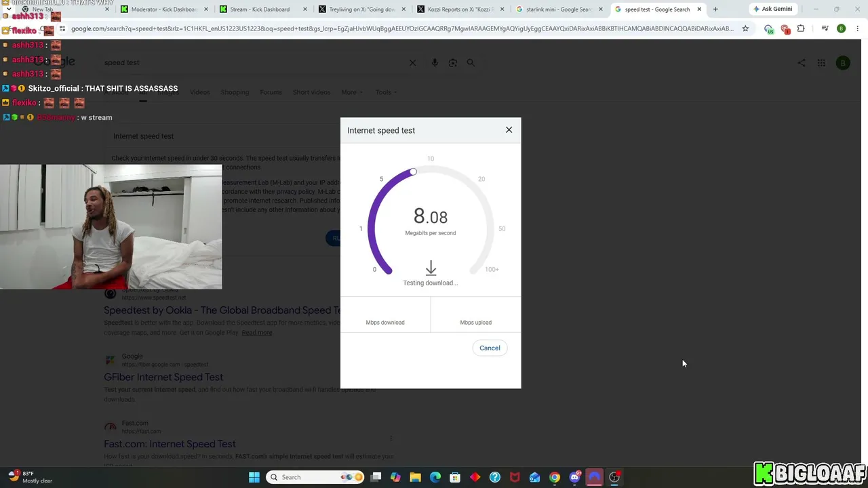
Task: Close the starlink mini tab
Action: pos(601,9)
